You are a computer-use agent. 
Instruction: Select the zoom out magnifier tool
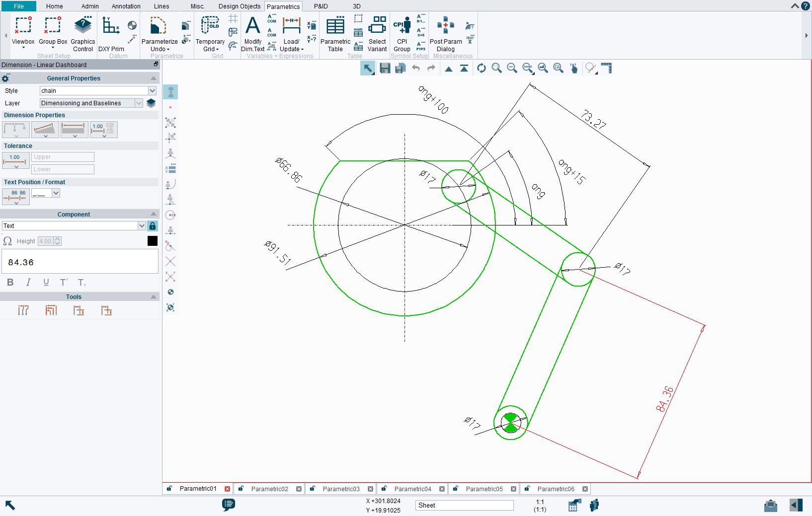[512, 68]
